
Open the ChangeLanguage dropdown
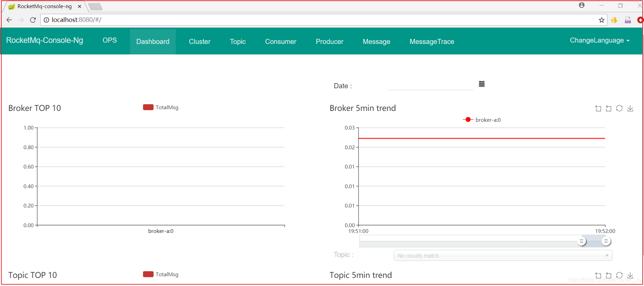tap(600, 40)
